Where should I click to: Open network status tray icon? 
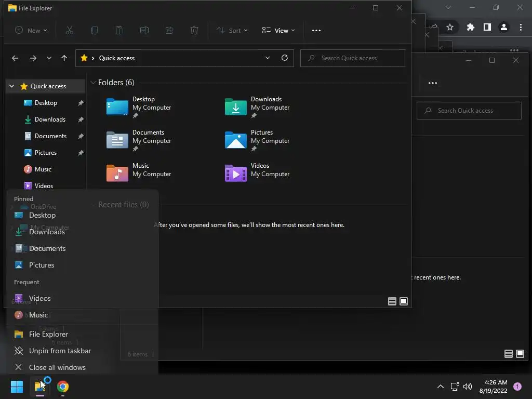click(x=455, y=387)
